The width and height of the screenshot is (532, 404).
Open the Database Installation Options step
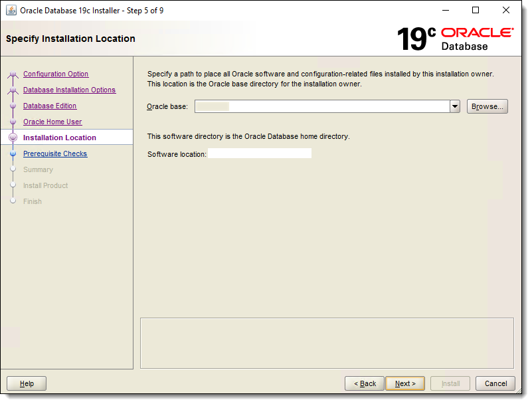click(68, 90)
